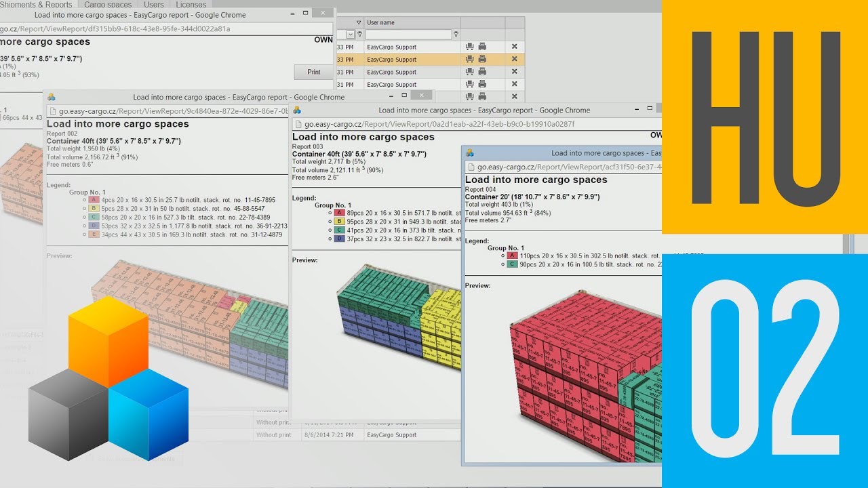Click legend swatch B in Report 003
The height and width of the screenshot is (488, 868).
(340, 222)
